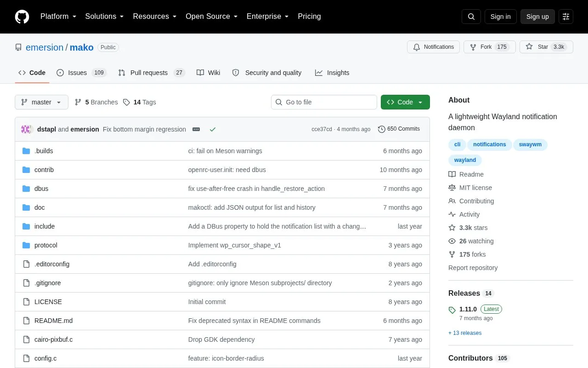Open the 5 Branches link
The width and height of the screenshot is (588, 368).
[96, 102]
